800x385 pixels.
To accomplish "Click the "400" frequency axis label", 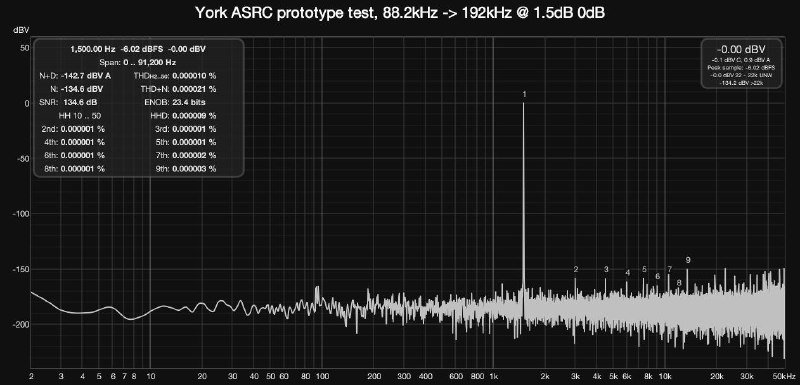I will [x=425, y=376].
